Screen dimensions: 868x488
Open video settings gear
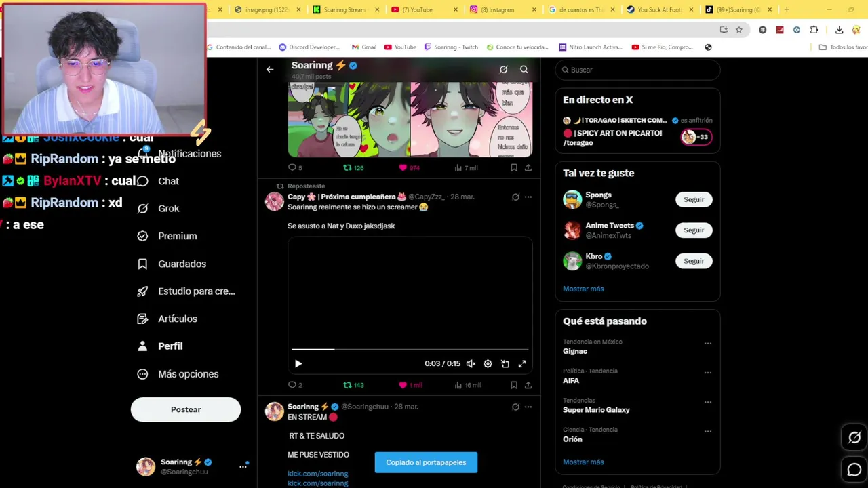click(488, 363)
